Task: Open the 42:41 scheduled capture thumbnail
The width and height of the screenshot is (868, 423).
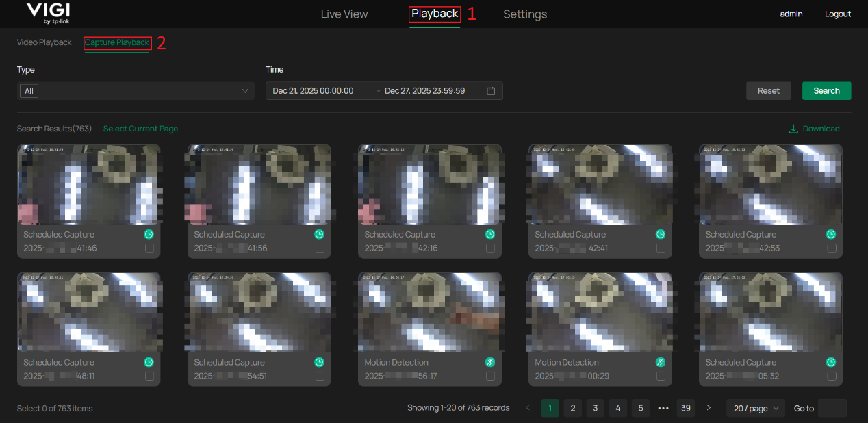Action: [x=600, y=183]
